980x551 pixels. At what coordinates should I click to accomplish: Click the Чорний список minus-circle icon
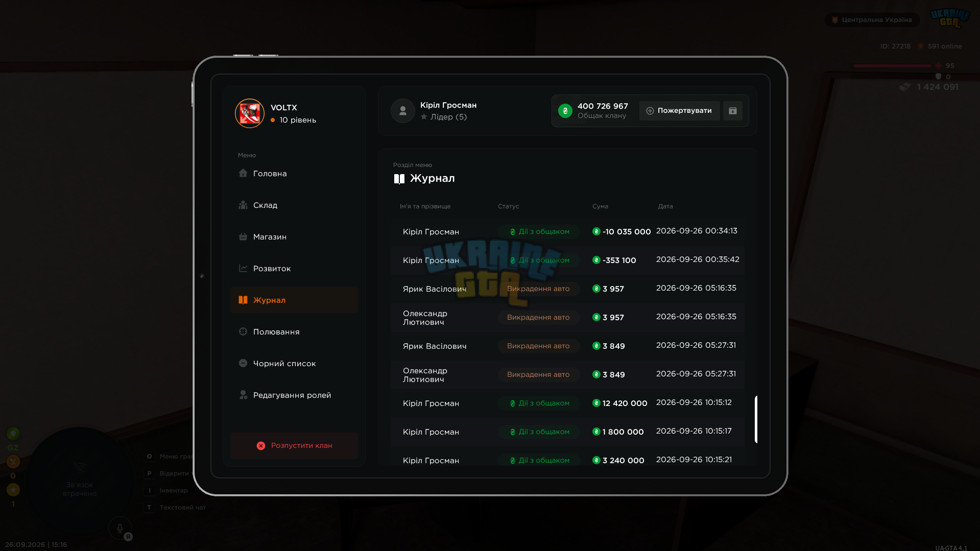[243, 363]
